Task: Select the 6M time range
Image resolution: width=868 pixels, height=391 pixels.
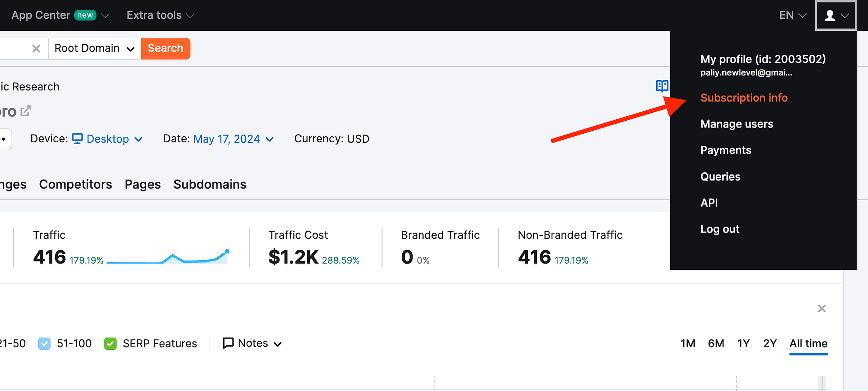Action: point(716,343)
